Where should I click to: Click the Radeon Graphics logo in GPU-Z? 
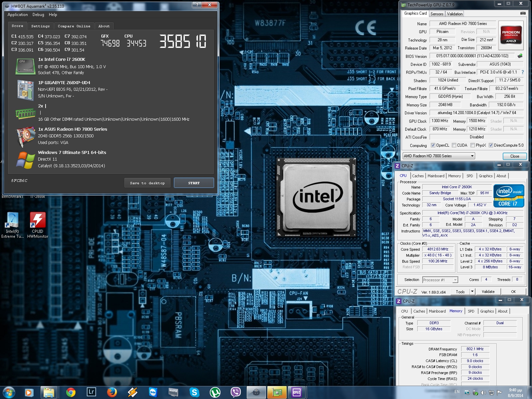[511, 35]
